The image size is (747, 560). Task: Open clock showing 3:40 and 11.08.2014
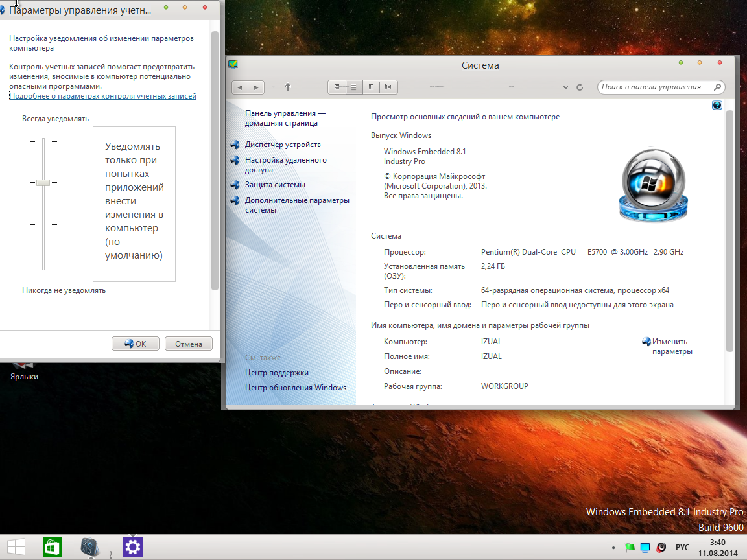point(717,548)
